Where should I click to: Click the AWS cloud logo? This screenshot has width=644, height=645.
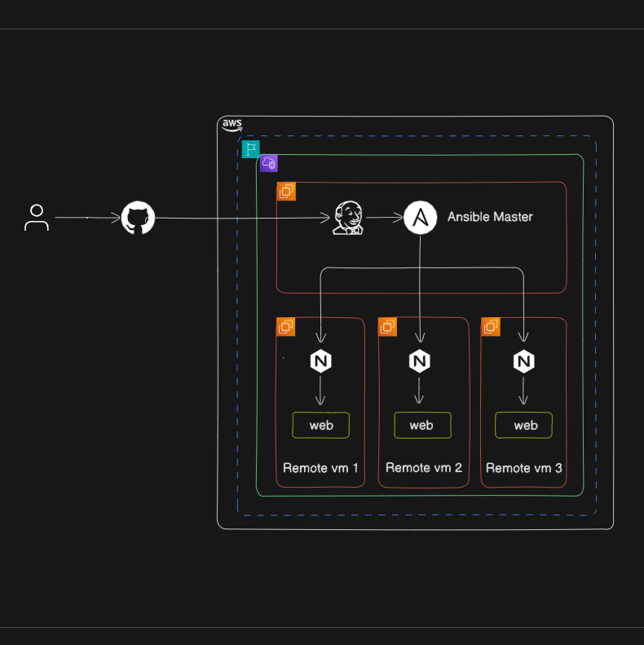pos(232,125)
